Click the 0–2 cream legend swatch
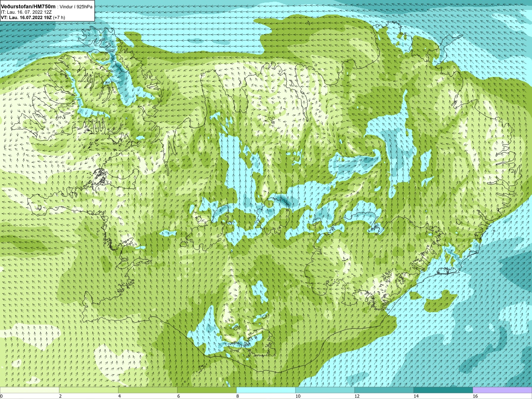The image size is (532, 399). pos(30,390)
